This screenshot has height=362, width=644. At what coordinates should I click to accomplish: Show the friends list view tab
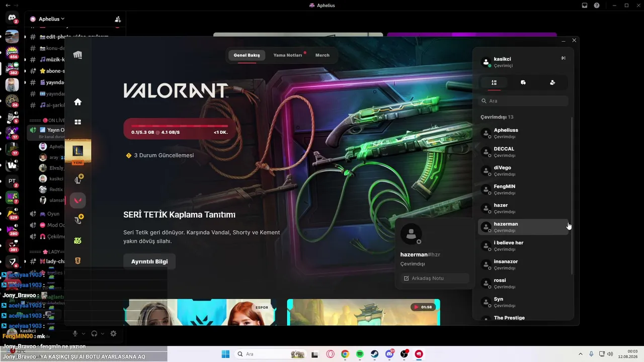coord(494,82)
